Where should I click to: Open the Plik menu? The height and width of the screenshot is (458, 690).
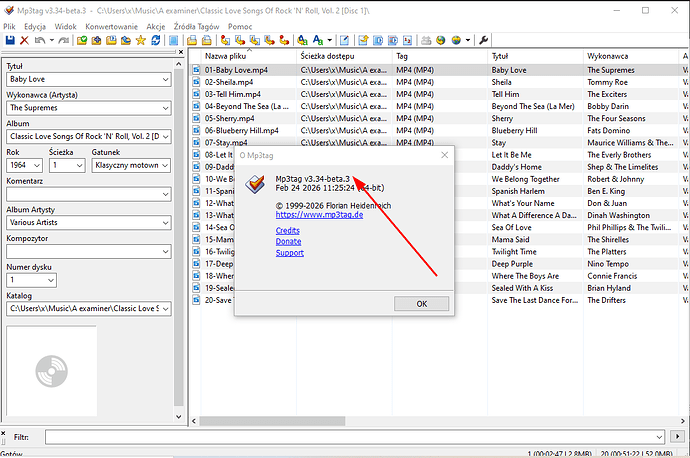pyautogui.click(x=9, y=26)
